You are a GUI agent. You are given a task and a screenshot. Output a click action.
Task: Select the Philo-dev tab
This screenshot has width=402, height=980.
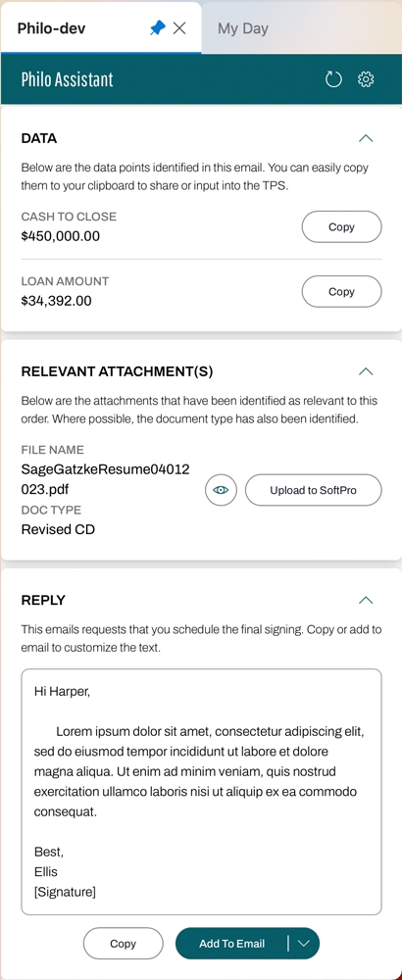52,28
